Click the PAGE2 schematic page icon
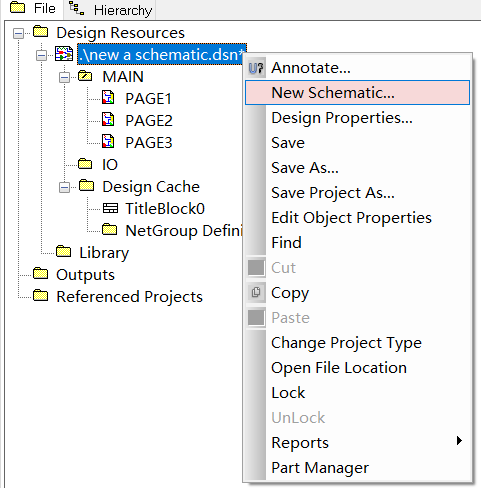 coord(108,120)
